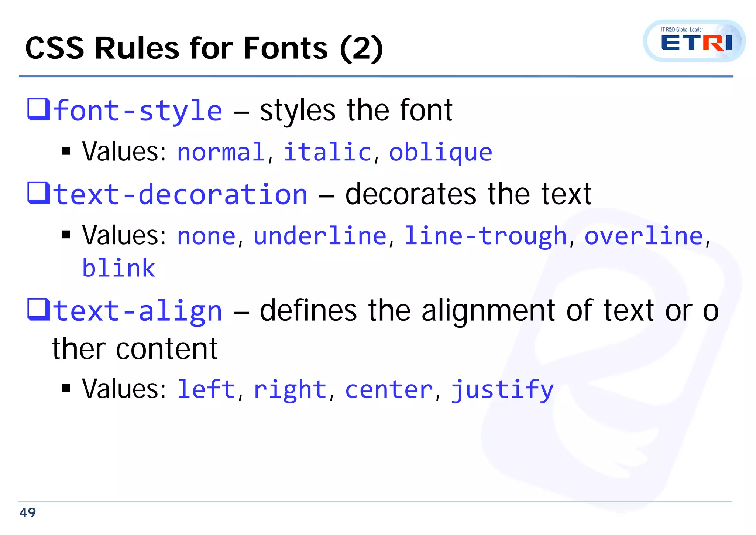Click the phrase 'decorates the text'

click(x=469, y=194)
